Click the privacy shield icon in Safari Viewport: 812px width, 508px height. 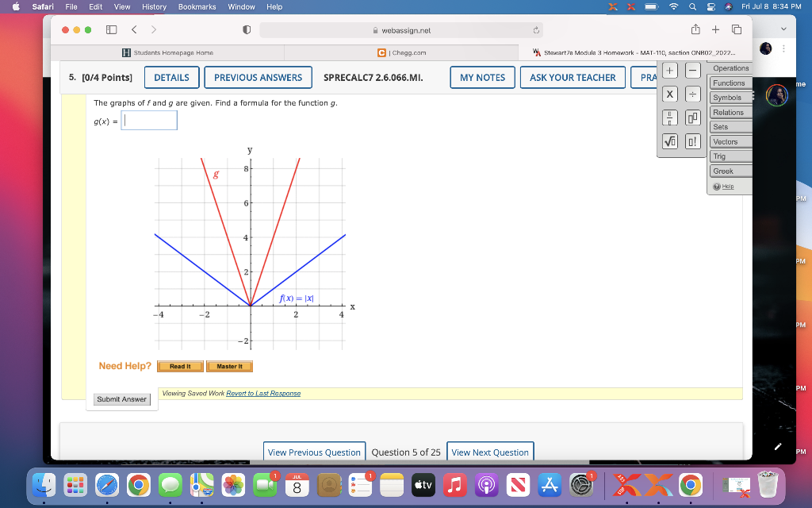coord(247,29)
